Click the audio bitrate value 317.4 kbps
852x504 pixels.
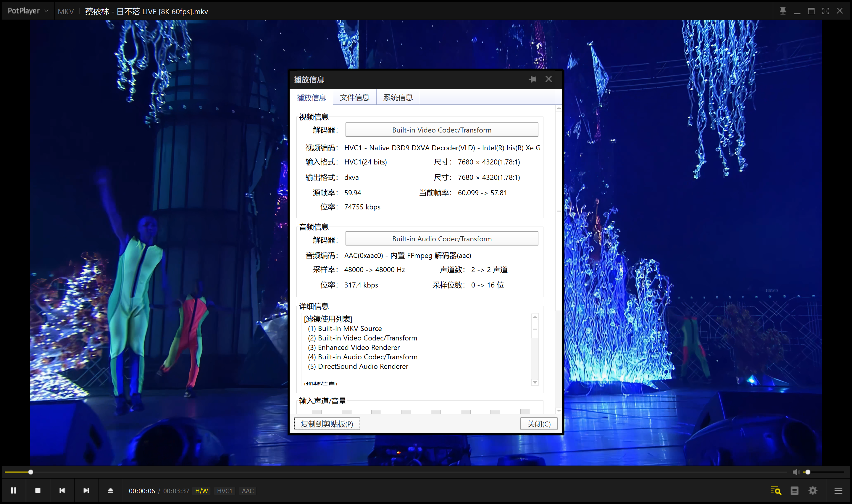click(361, 285)
